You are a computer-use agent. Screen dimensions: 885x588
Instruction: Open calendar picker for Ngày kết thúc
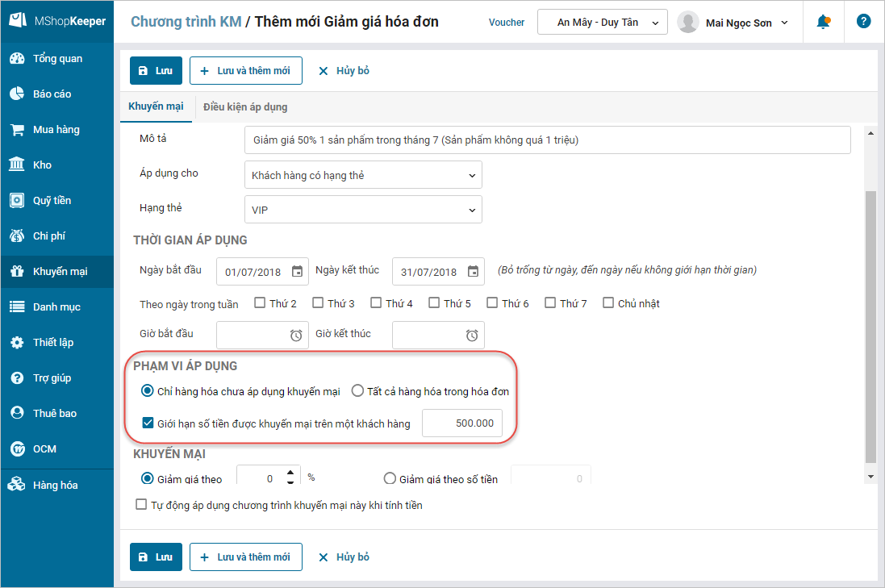coord(473,272)
